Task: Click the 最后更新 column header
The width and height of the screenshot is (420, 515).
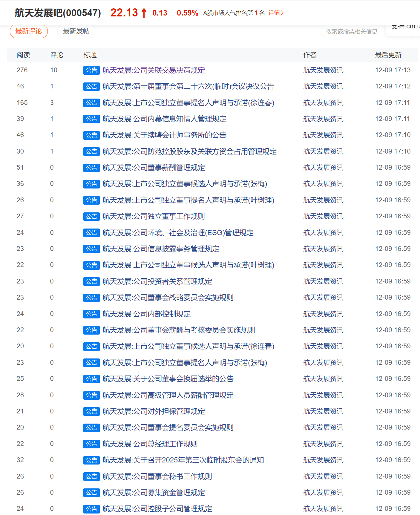Action: 388,55
